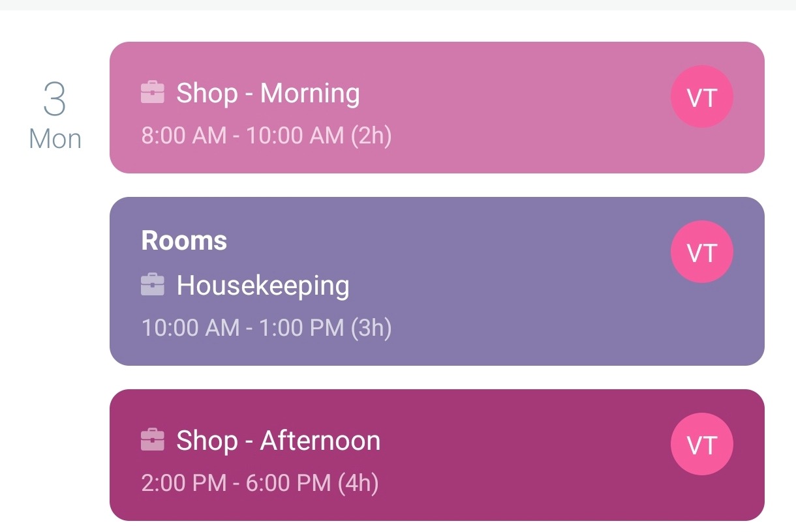Select the Housekeeping shift title
796x532 pixels.
(263, 286)
